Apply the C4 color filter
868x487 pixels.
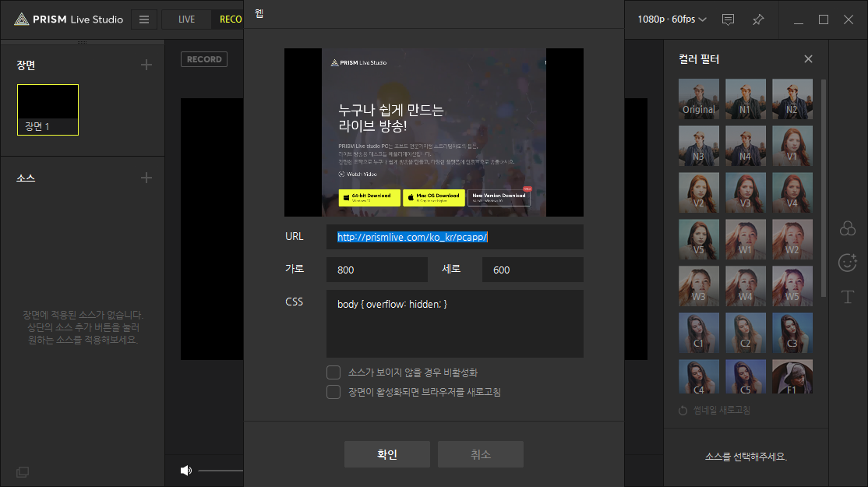pos(699,377)
